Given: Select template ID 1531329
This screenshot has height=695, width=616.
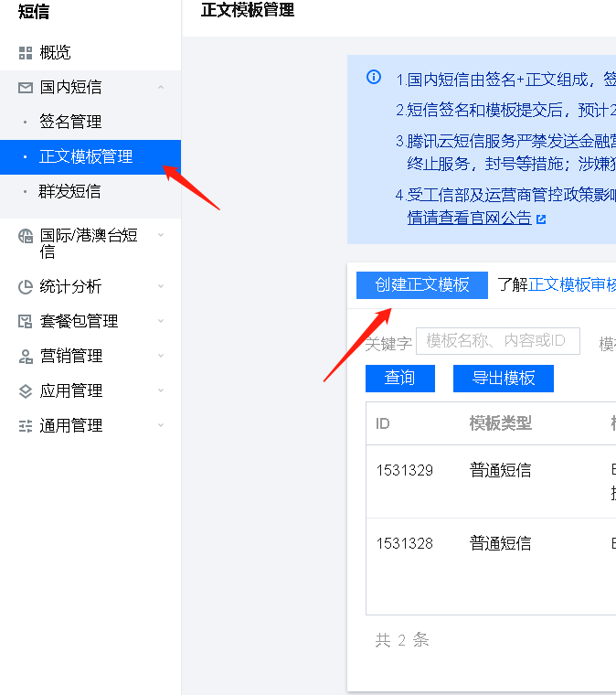Looking at the screenshot, I should (404, 470).
